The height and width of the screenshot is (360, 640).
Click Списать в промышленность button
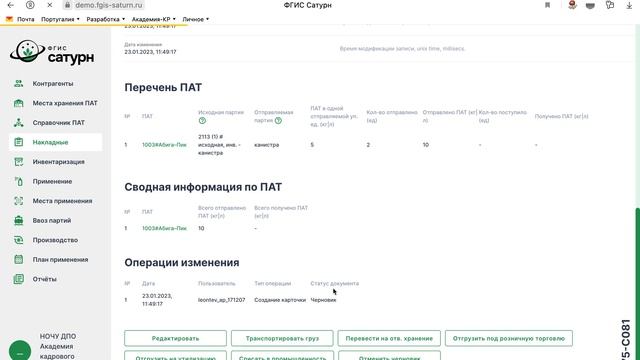tap(282, 356)
